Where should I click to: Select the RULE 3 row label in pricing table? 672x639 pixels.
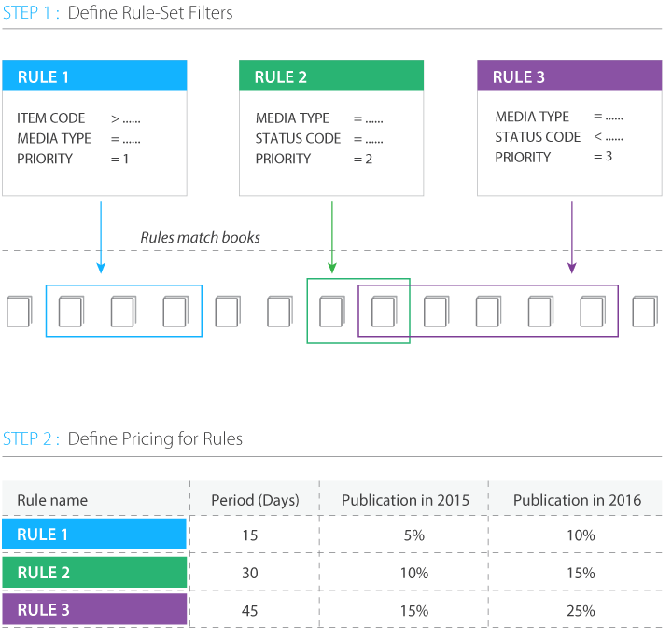(94, 609)
